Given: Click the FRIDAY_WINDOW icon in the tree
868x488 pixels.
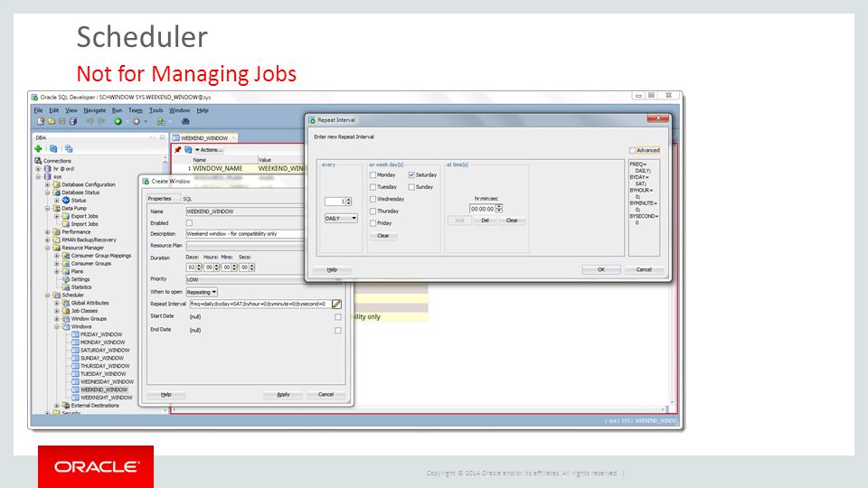Looking at the screenshot, I should pos(75,334).
